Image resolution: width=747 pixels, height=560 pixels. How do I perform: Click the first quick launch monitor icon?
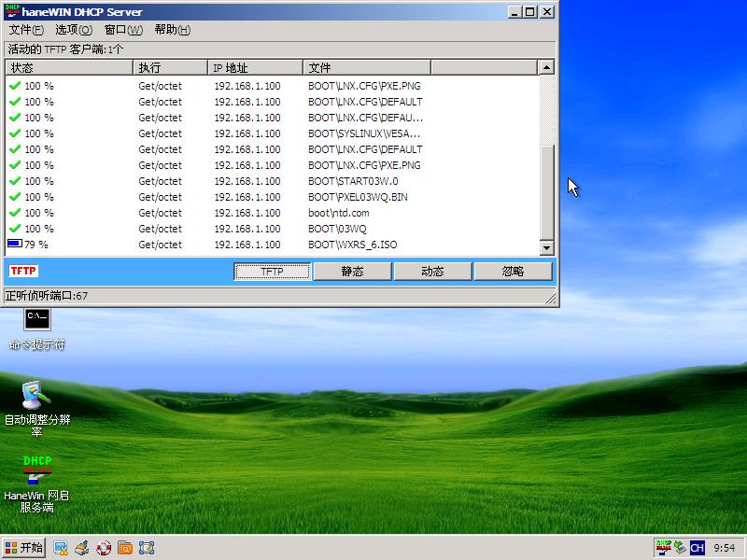pos(61,548)
